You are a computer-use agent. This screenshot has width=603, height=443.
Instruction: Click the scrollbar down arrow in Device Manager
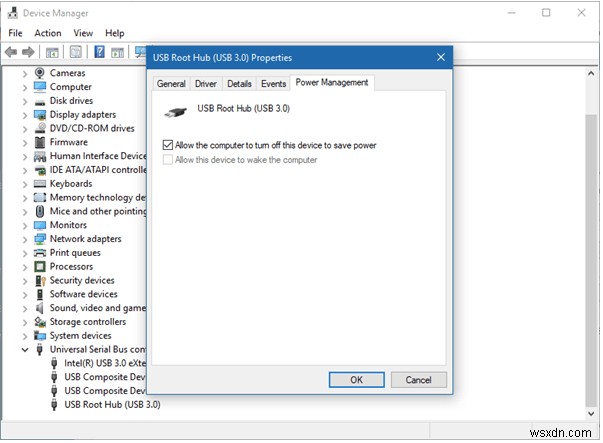click(x=591, y=413)
